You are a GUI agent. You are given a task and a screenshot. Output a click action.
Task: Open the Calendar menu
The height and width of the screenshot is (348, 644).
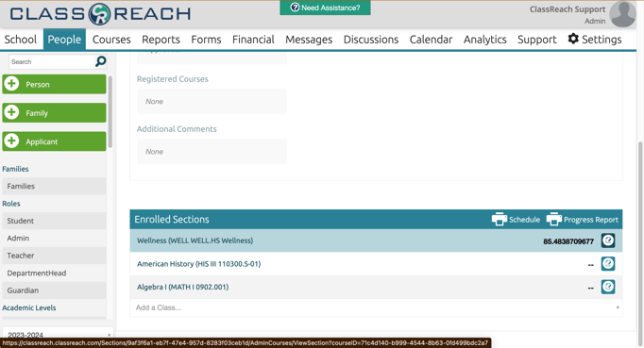click(431, 40)
